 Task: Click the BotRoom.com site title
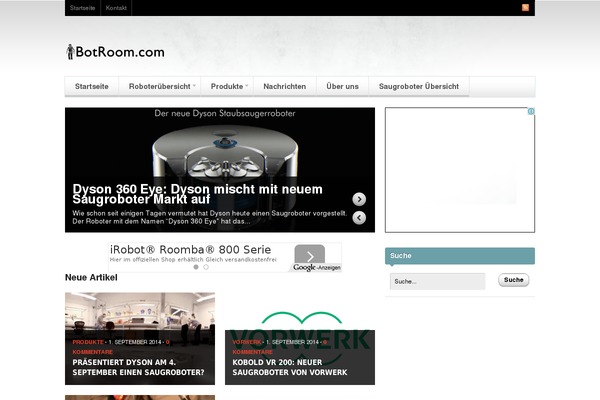pyautogui.click(x=120, y=52)
